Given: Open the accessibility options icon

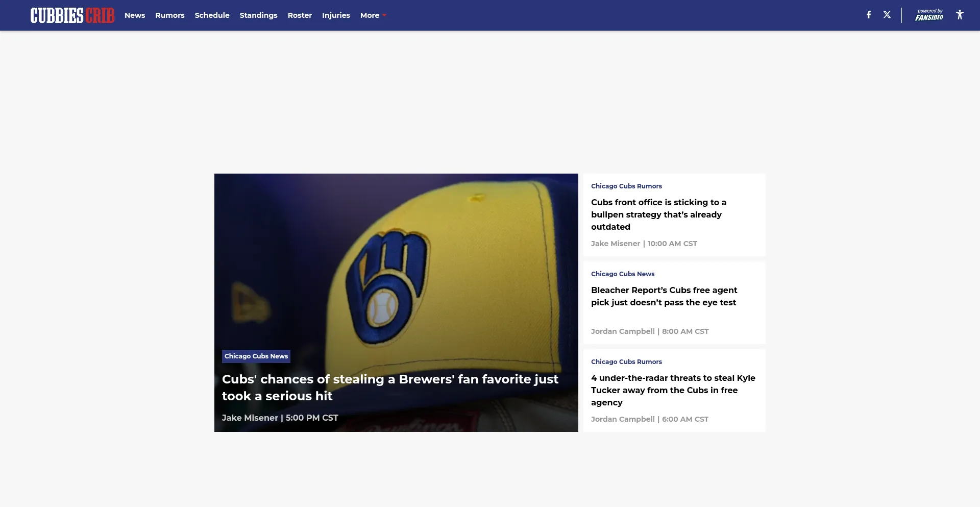Looking at the screenshot, I should coord(960,15).
